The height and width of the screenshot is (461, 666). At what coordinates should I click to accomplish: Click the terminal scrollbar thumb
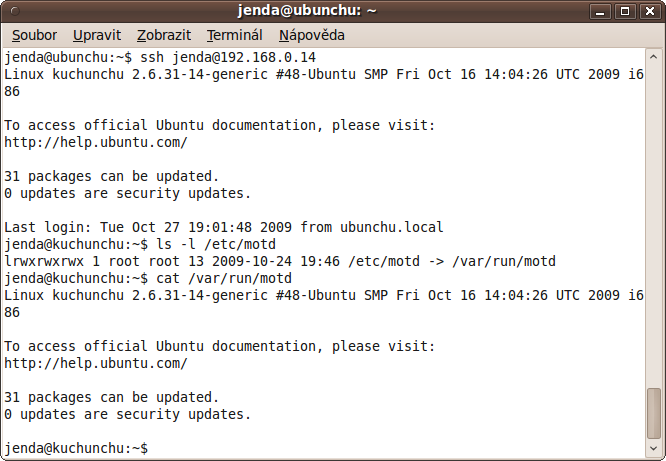(x=653, y=413)
